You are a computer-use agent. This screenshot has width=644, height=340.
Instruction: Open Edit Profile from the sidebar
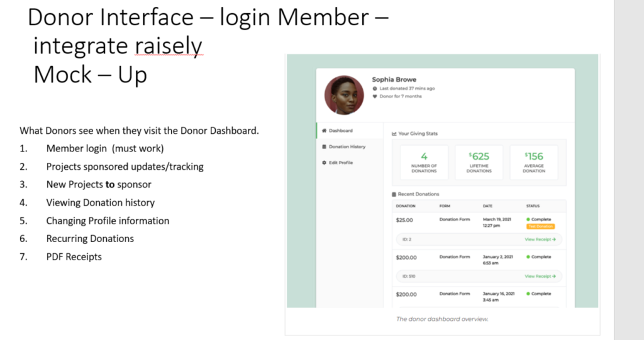coord(341,163)
